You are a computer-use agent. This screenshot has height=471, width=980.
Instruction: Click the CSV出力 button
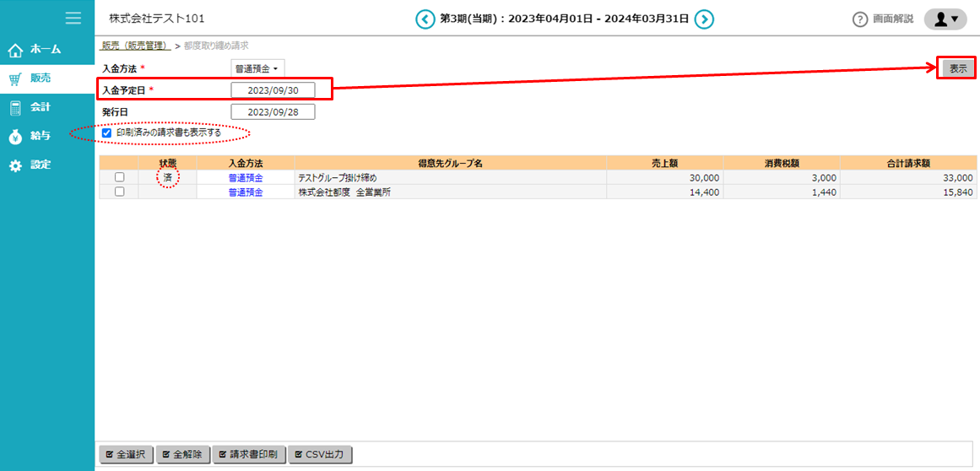pyautogui.click(x=320, y=454)
